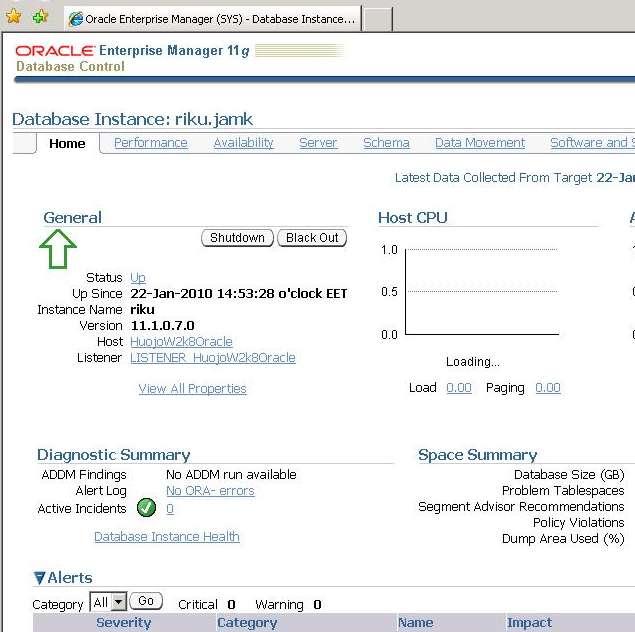Open the Database Instance Health link
The image size is (635, 632).
167,536
